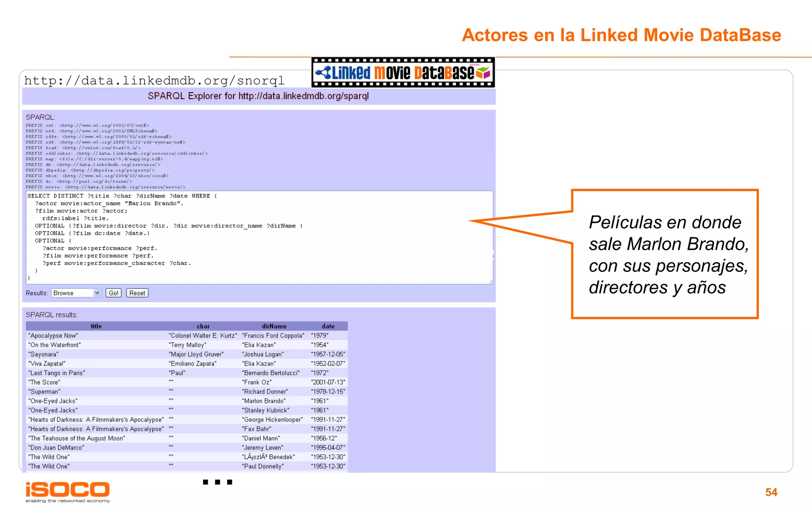Click the "1995-04-07" date cell
The image size is (812, 508).
pos(328,448)
